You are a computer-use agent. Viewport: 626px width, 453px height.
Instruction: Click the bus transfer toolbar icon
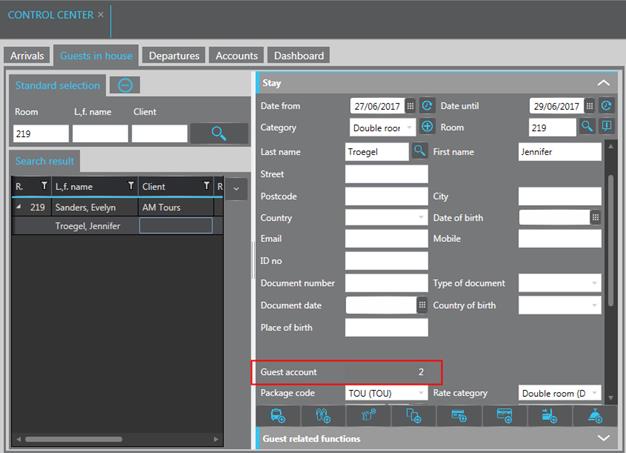click(278, 416)
